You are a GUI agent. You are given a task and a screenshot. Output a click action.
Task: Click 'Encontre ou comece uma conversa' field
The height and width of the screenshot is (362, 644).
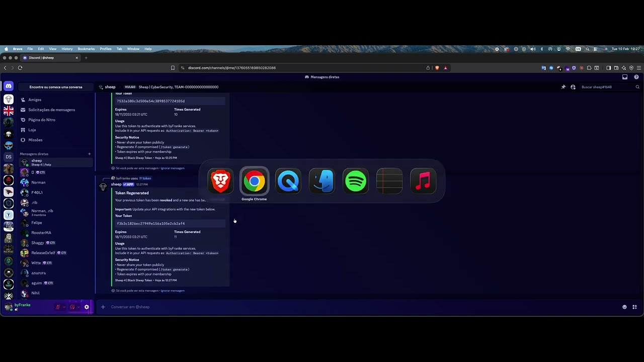tap(56, 87)
